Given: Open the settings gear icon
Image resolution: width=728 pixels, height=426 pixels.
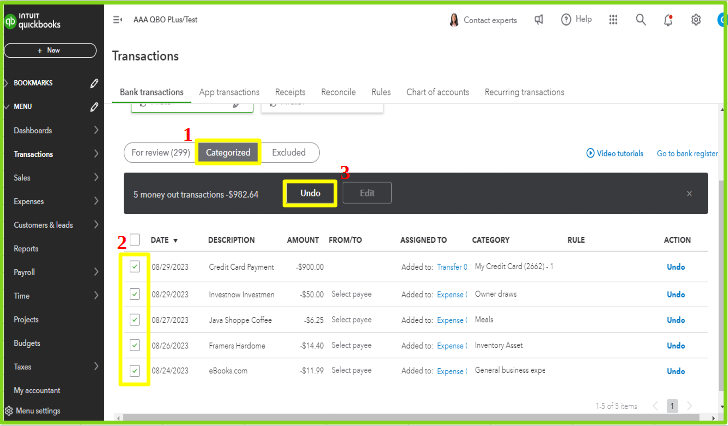Looking at the screenshot, I should [x=696, y=20].
